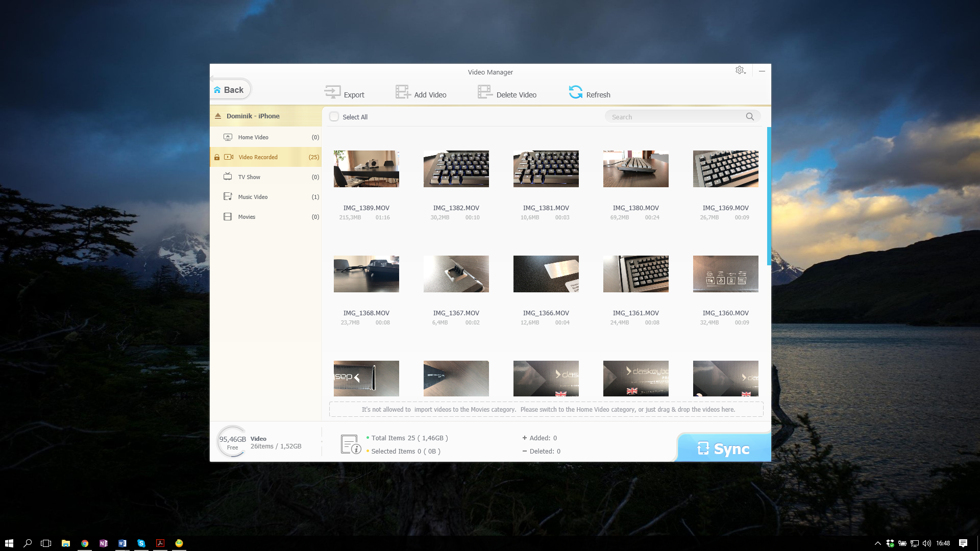
Task: Select the Music Video category
Action: click(x=253, y=197)
